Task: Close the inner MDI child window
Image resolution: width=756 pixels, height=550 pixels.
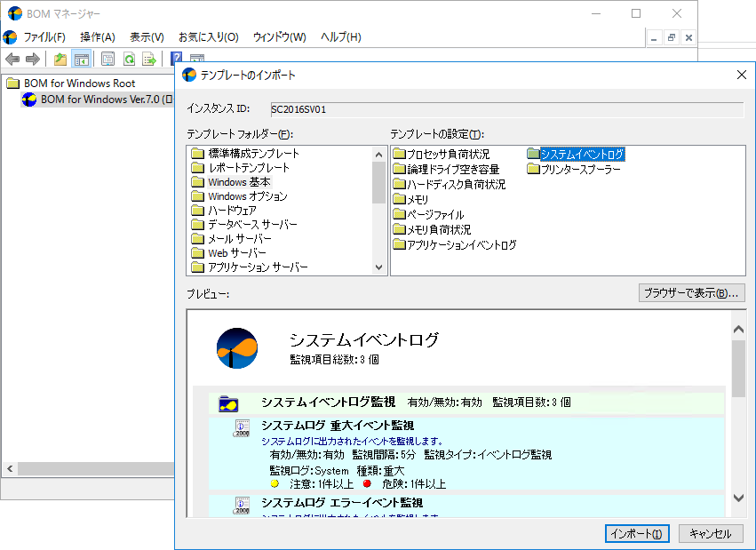Action: coord(689,37)
